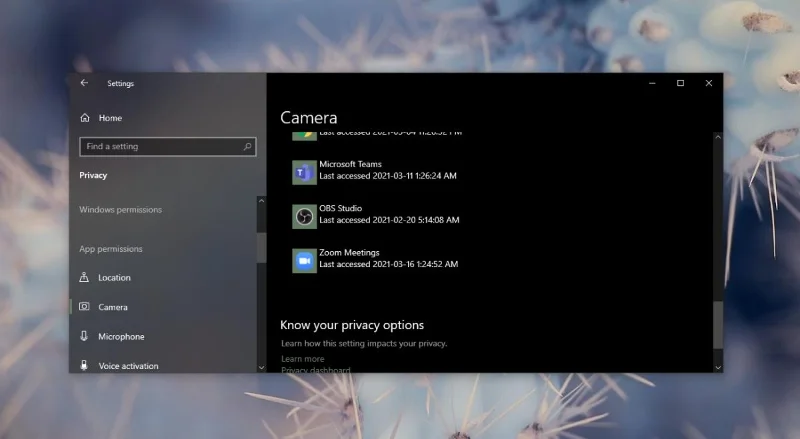This screenshot has height=439, width=800.
Task: Click the partially hidden top app icon
Action: click(x=304, y=136)
